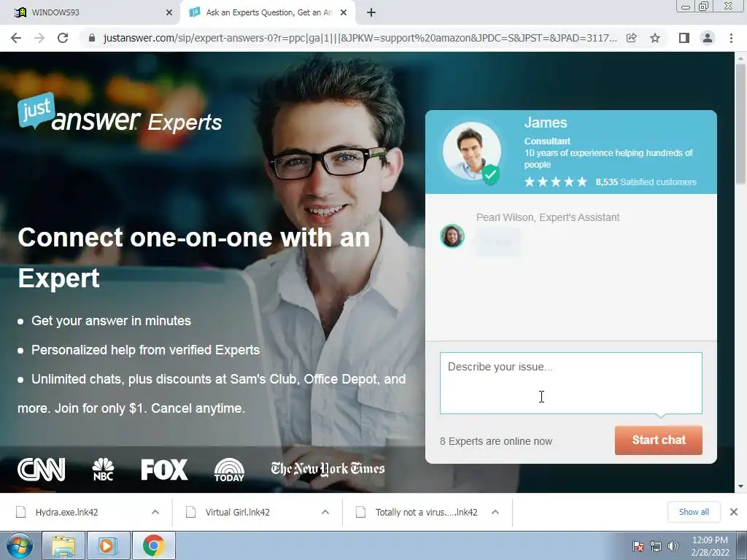Expand options for Virtual Girl.lnk42 download
747x560 pixels.
pyautogui.click(x=325, y=513)
